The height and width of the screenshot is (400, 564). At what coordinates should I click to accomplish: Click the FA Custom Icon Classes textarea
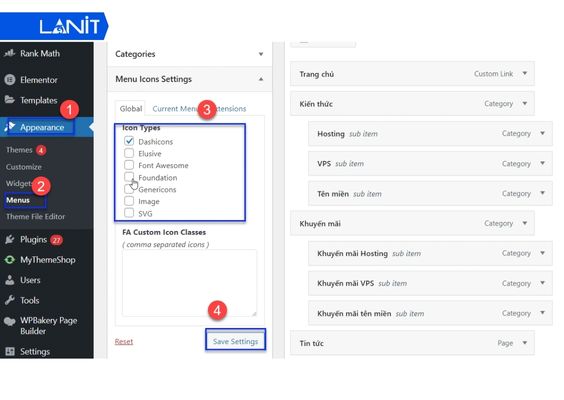click(189, 283)
